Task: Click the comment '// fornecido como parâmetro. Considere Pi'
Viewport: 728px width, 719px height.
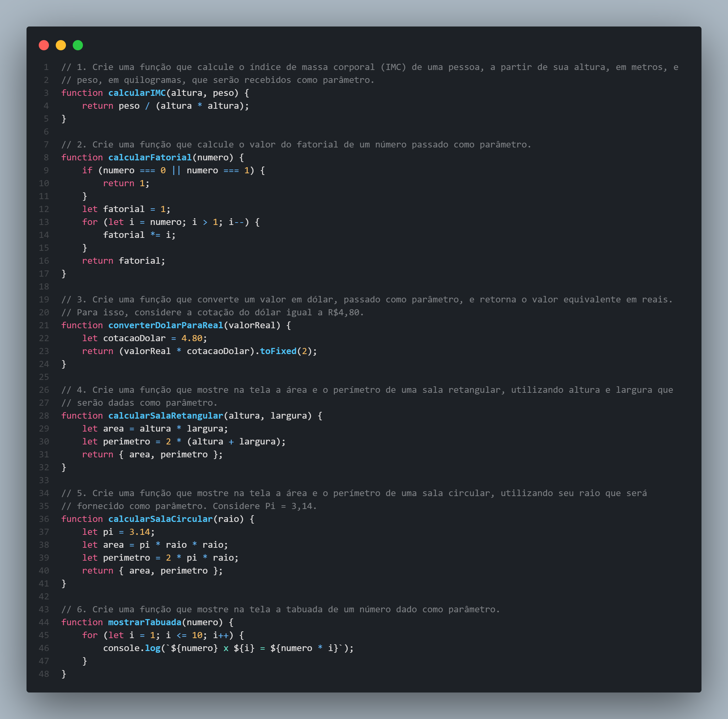Action: pos(189,506)
